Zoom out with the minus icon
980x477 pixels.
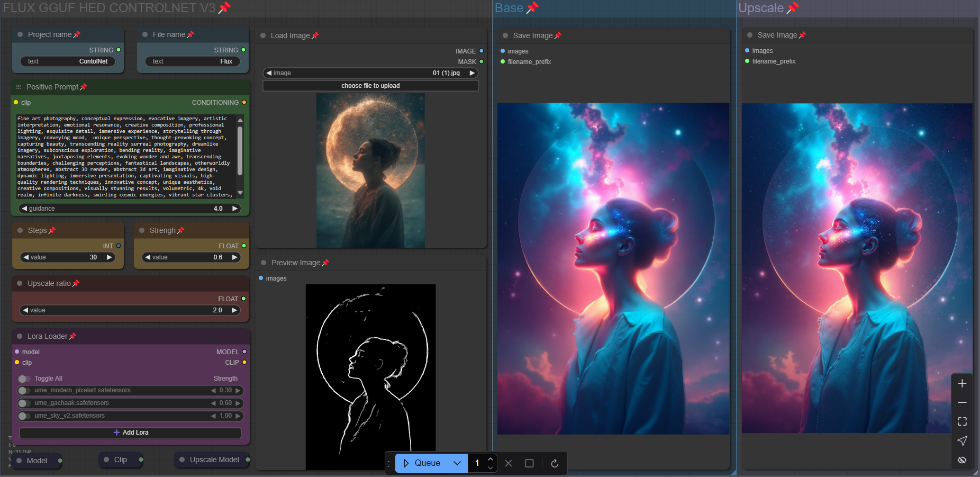coord(962,402)
